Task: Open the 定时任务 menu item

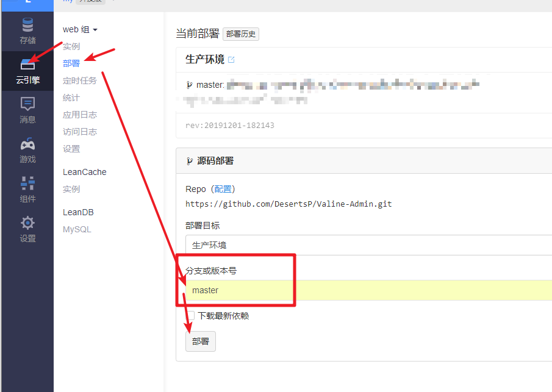Action: click(80, 80)
